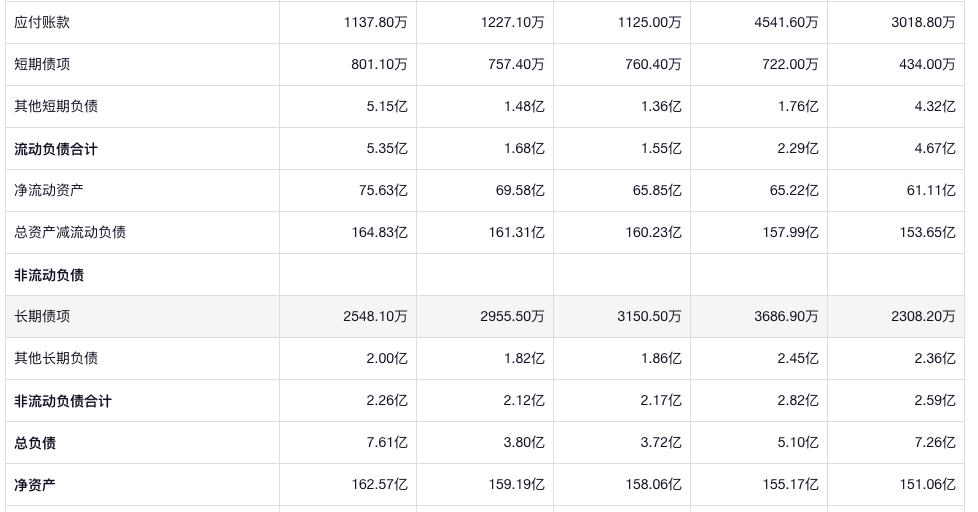Click the 其他长期负债 row label
This screenshot has width=978, height=512.
pyautogui.click(x=56, y=358)
